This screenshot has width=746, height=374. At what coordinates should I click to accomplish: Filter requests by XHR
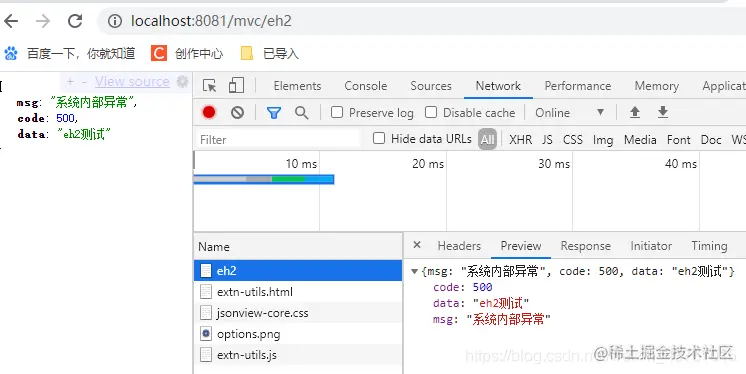click(x=520, y=139)
